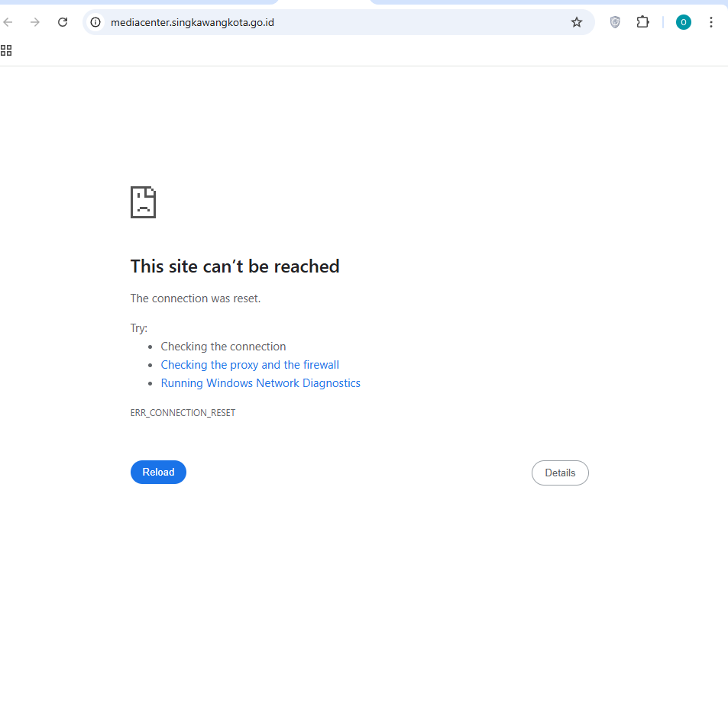Image resolution: width=728 pixels, height=713 pixels.
Task: Open the Extensions puzzle-piece menu
Action: point(642,22)
